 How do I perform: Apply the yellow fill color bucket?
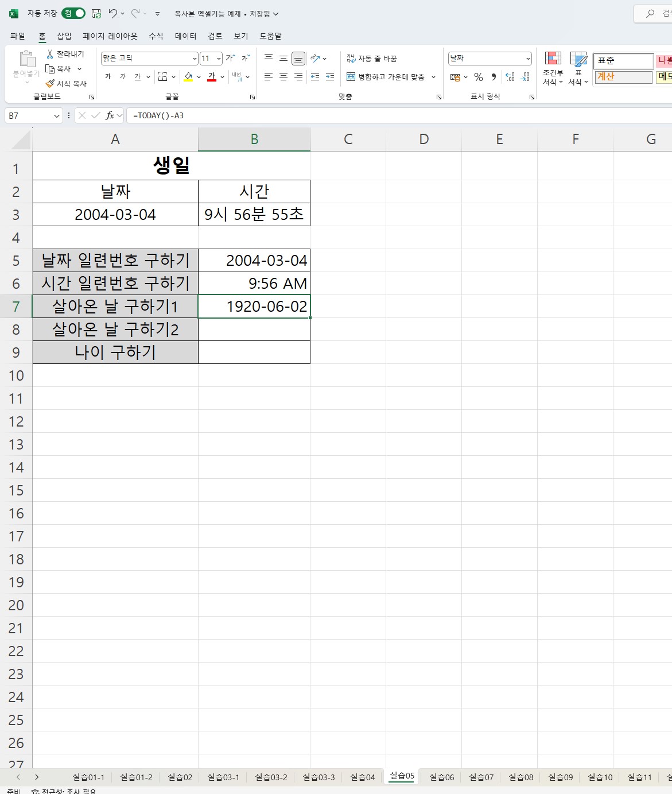[x=188, y=77]
